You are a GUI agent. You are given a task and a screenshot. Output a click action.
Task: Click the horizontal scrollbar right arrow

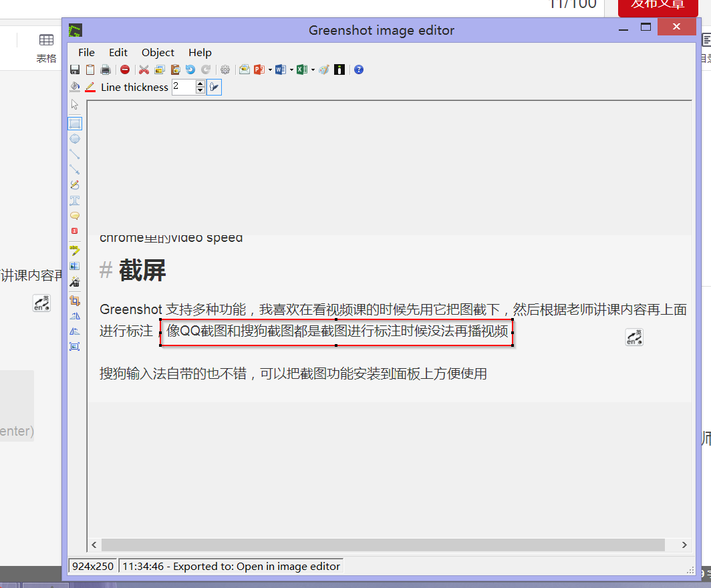click(x=684, y=545)
